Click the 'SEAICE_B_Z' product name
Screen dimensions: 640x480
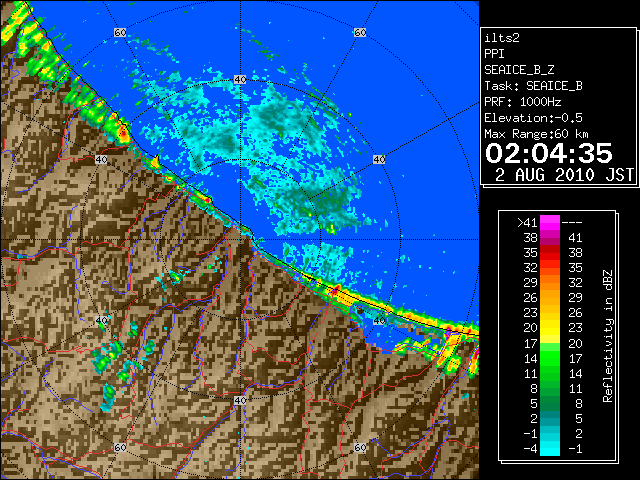519,70
